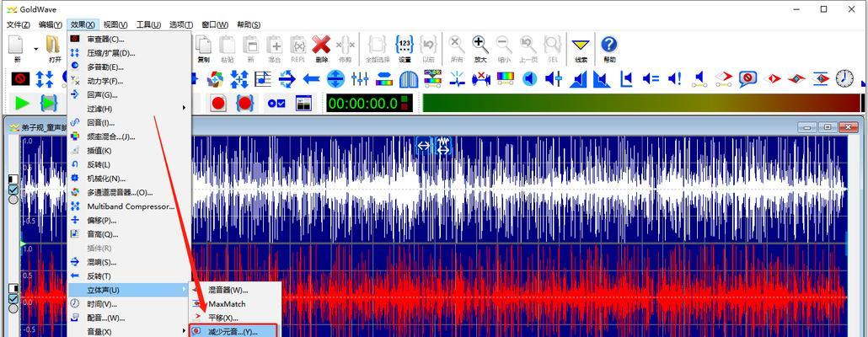This screenshot has width=868, height=337.
Task: Choose 混音器(W)... in stereo submenu
Action: click(235, 290)
